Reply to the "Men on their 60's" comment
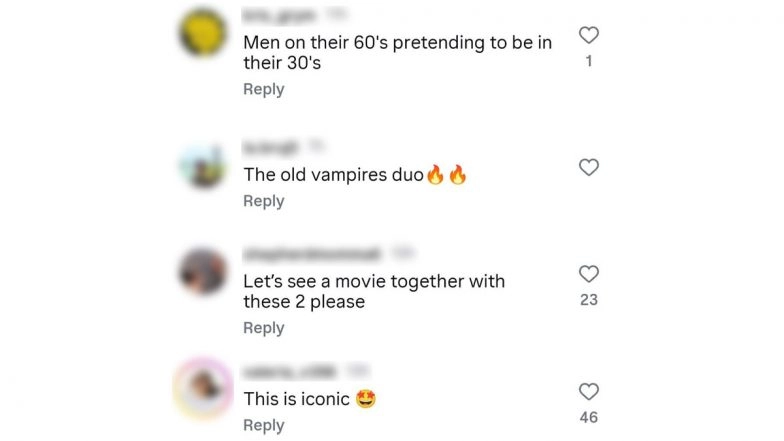Screen dimensions: 784x441 tap(264, 89)
